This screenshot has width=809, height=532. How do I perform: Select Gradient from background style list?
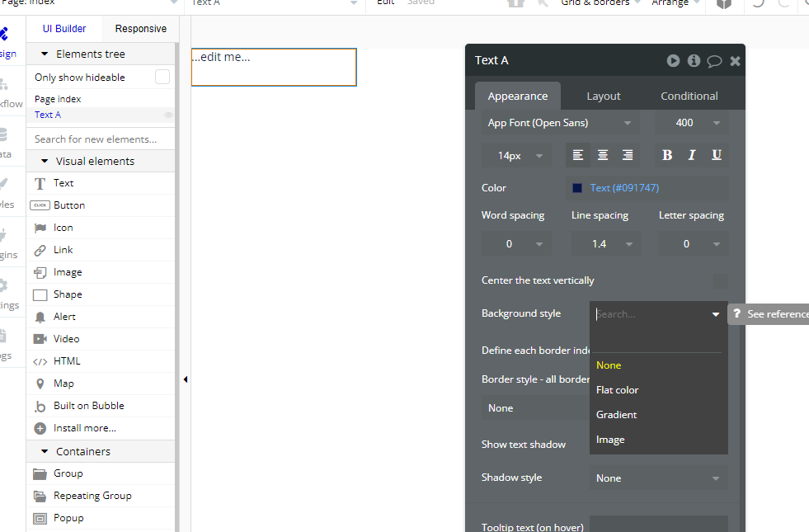point(617,415)
